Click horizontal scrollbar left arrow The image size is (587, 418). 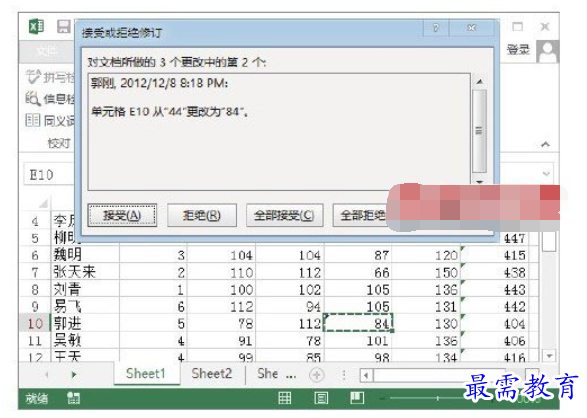367,375
